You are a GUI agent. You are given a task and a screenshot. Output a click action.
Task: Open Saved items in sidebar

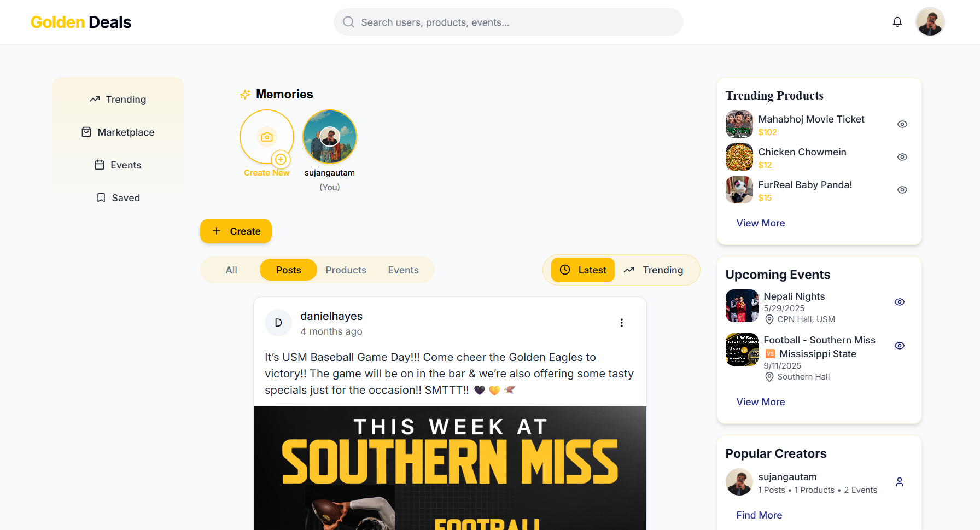click(118, 198)
